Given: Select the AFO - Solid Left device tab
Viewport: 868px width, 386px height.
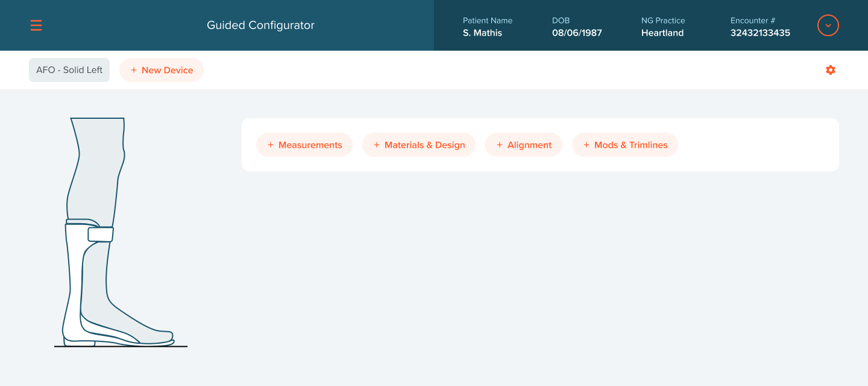Looking at the screenshot, I should (69, 70).
